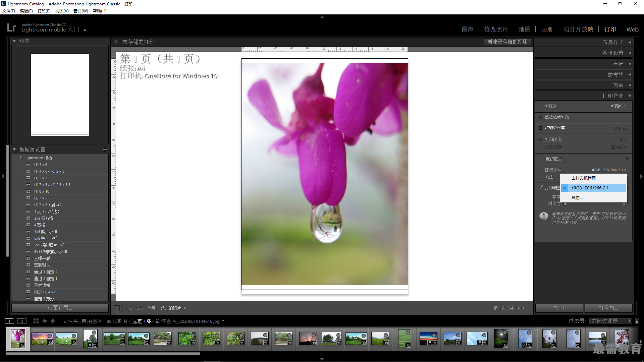Add a new template with the plus icon
Image resolution: width=644 pixels, height=362 pixels.
(105, 149)
